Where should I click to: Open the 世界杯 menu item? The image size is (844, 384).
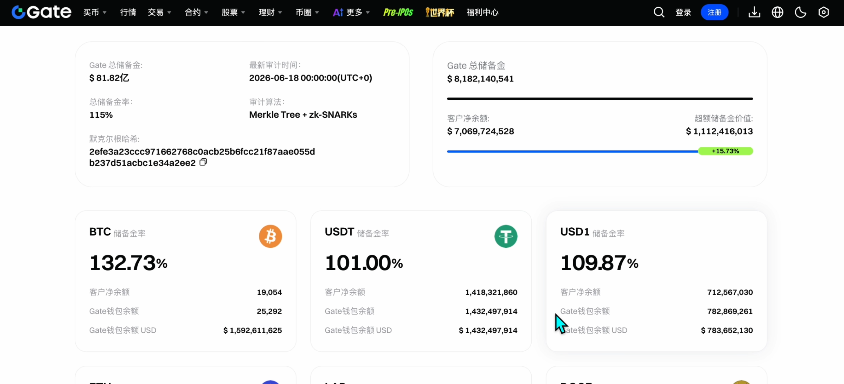tap(440, 12)
